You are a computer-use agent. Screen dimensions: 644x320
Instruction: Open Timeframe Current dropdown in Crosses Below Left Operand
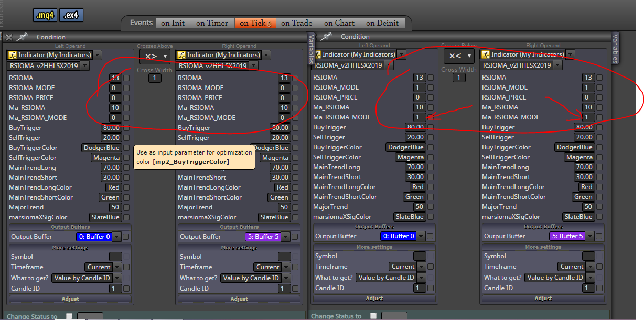click(x=421, y=267)
